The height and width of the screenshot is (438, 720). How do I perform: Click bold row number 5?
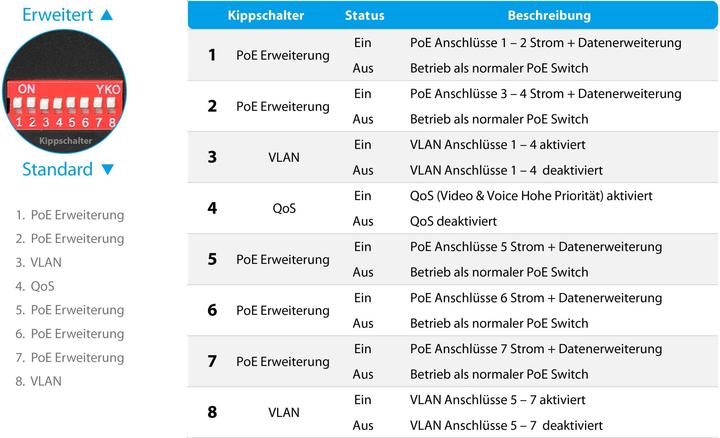coord(212,259)
